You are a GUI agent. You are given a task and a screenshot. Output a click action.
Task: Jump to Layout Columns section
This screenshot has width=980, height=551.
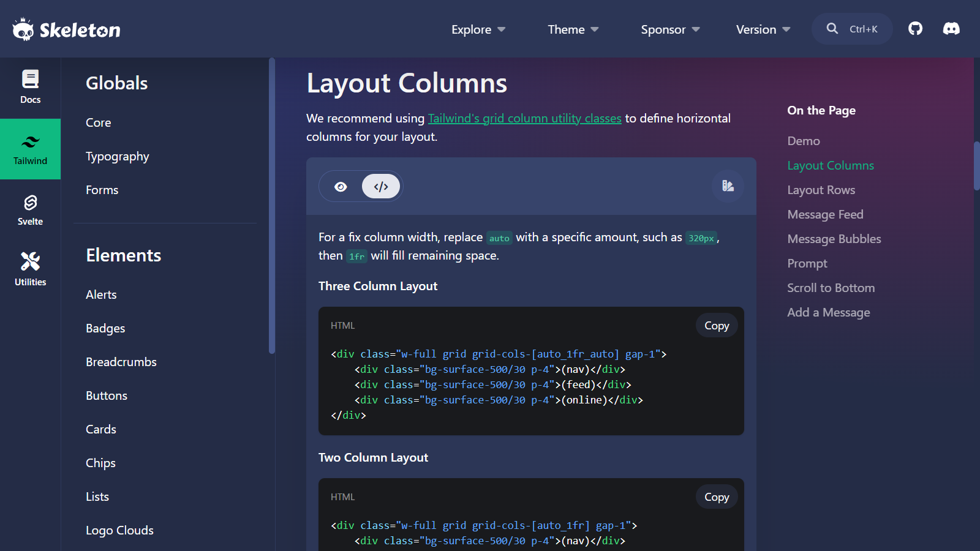[x=831, y=165]
